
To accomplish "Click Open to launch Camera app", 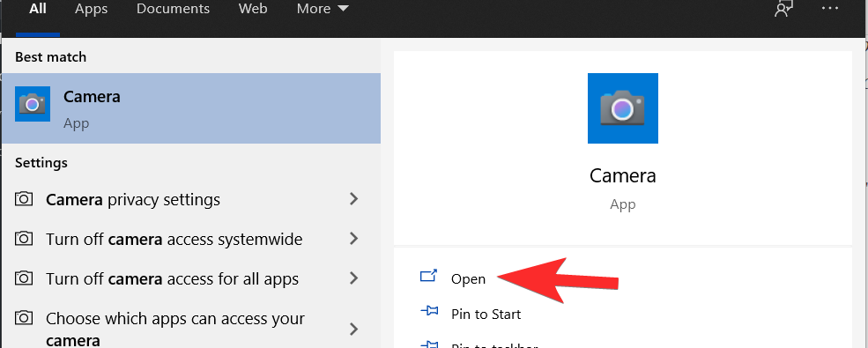I will tap(468, 279).
